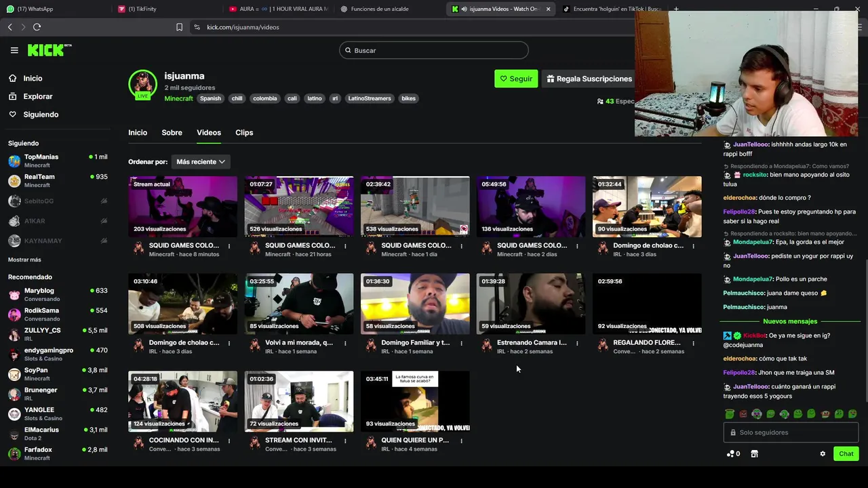Open the 01:32:44 Domingo de cholao thumbnail
Image resolution: width=868 pixels, height=488 pixels.
click(647, 207)
